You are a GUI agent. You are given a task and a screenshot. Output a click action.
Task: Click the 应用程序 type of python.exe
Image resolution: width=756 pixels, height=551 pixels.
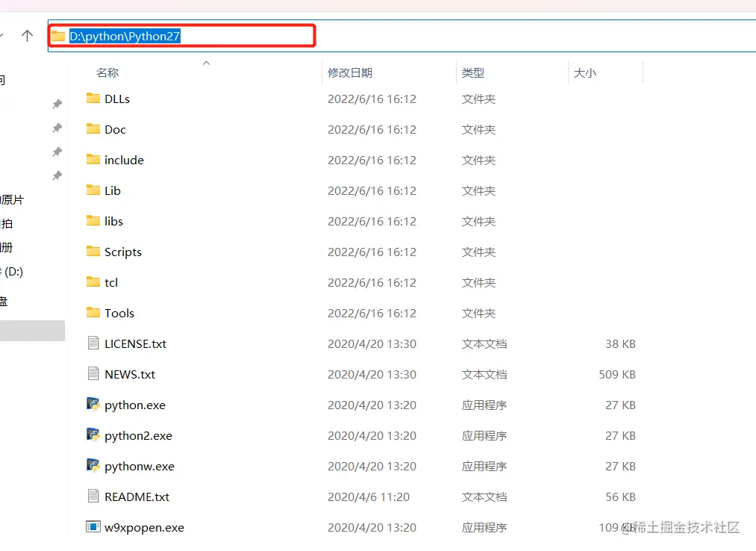click(484, 405)
